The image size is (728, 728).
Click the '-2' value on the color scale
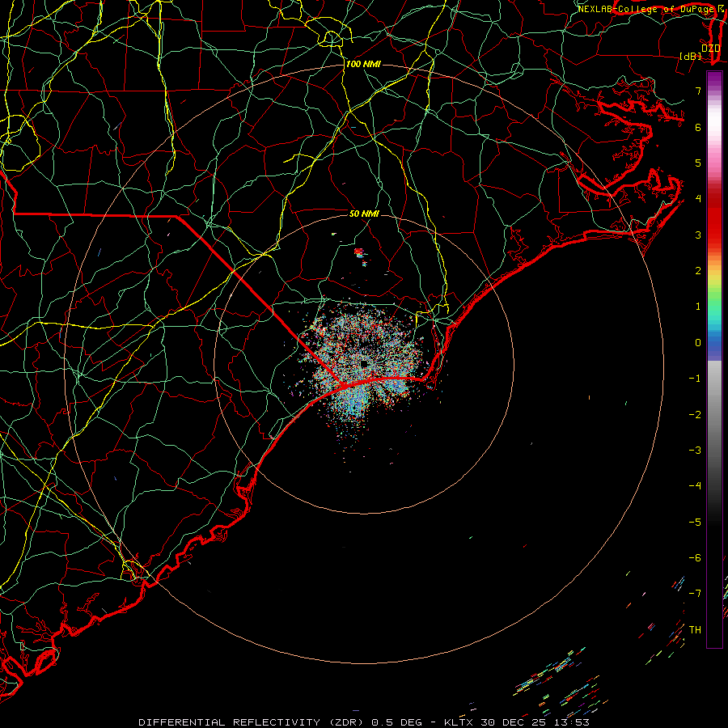695,414
